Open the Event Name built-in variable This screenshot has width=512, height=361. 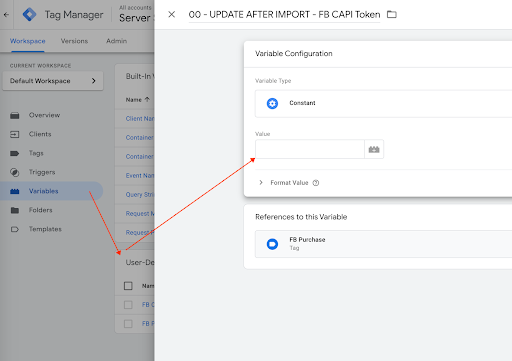140,176
